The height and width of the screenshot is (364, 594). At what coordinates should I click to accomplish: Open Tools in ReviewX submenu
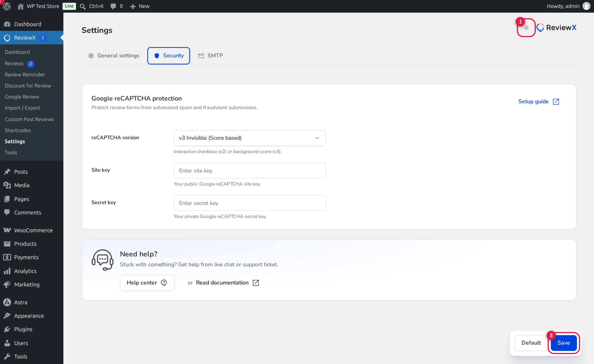[x=11, y=152]
